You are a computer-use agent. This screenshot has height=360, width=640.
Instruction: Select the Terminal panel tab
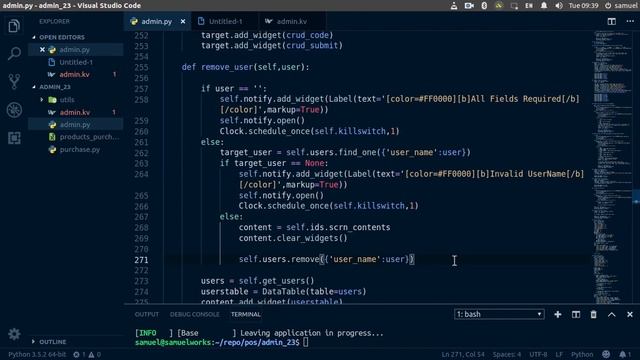point(245,314)
